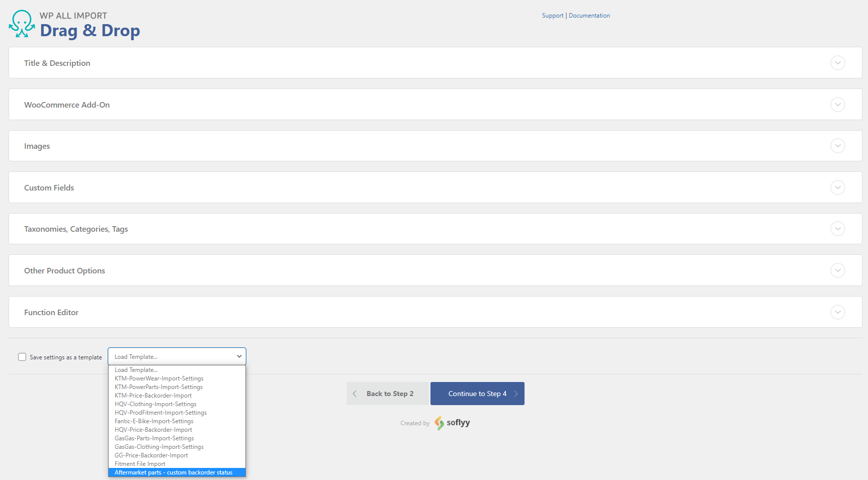Choose Aftermarket parts custom backorder status template
This screenshot has width=868, height=480.
[173, 472]
